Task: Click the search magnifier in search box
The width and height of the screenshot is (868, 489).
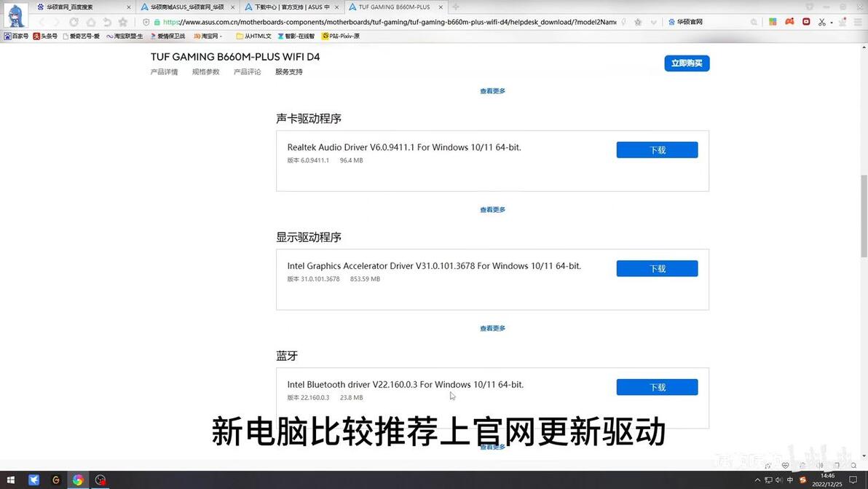Action: [x=754, y=22]
